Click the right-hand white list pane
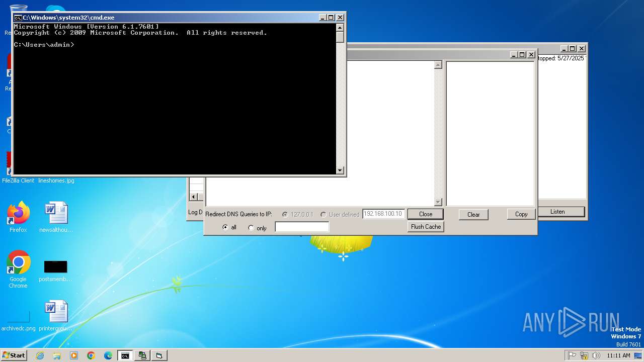The height and width of the screenshot is (362, 644). (x=490, y=134)
